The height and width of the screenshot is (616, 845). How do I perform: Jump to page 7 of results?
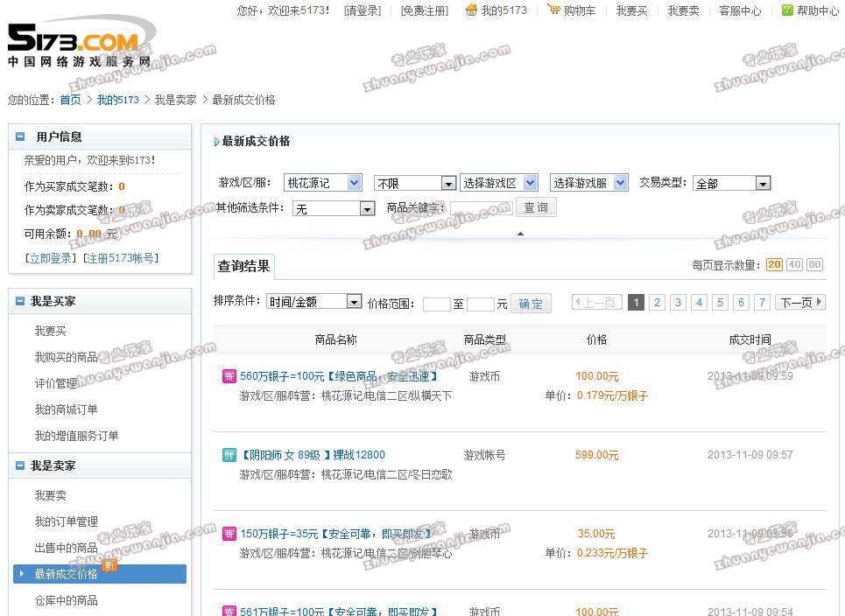click(x=762, y=302)
